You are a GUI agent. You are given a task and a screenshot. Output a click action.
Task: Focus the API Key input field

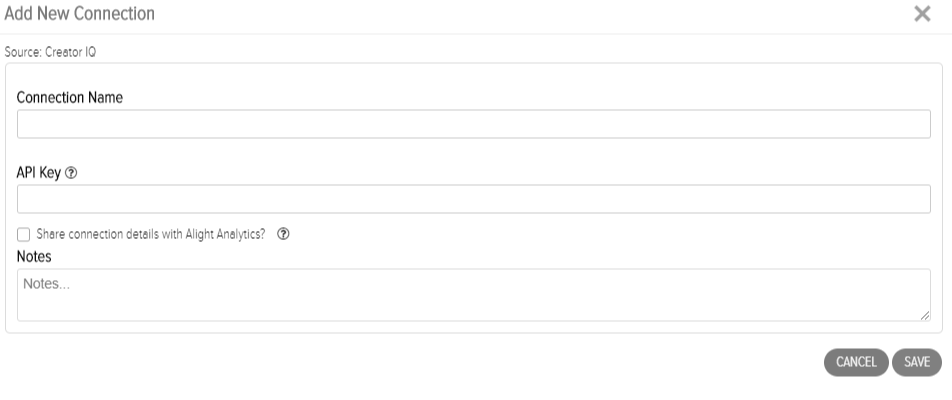[474, 199]
